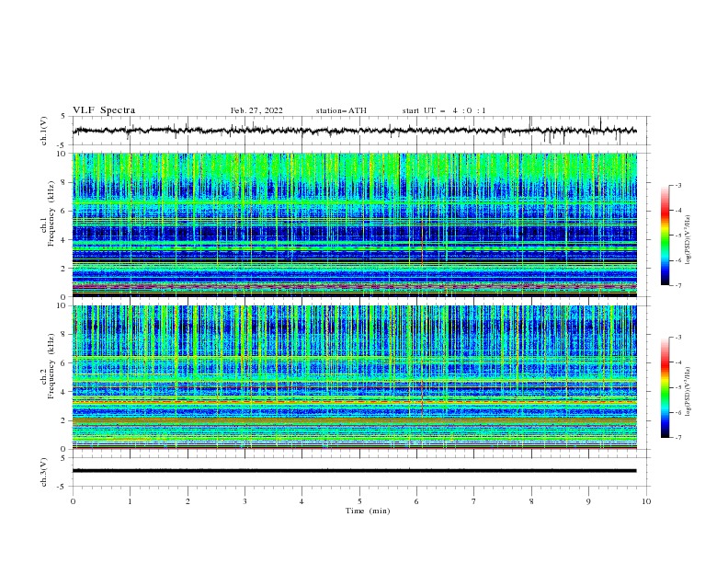This screenshot has width=728, height=563.
Task: Click the "-5" tick on ch.2 colorbar
Action: pos(677,387)
